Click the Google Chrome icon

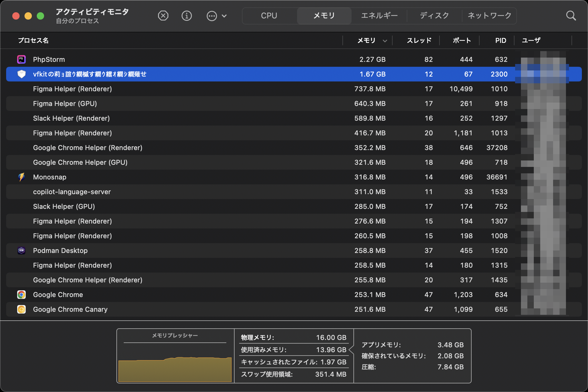pos(21,295)
